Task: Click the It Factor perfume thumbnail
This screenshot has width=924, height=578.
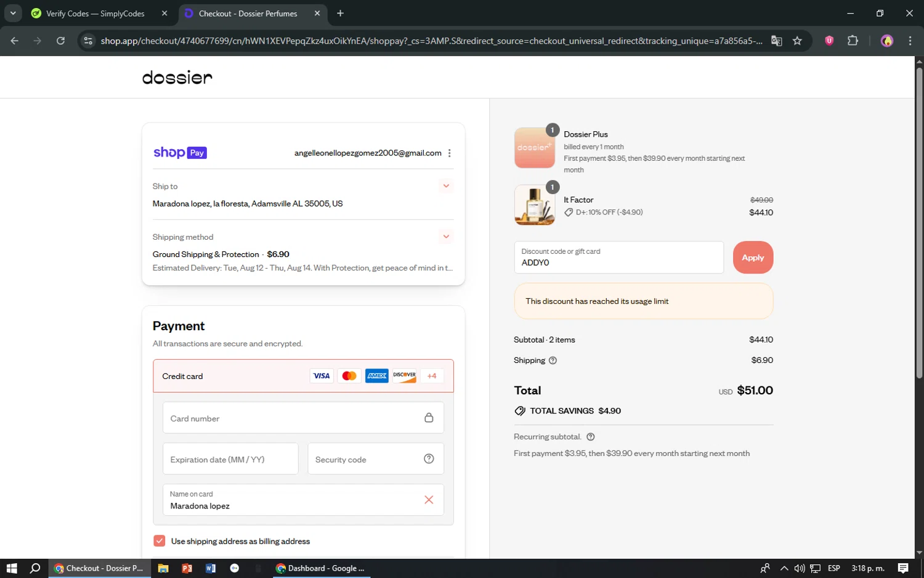Action: point(535,205)
